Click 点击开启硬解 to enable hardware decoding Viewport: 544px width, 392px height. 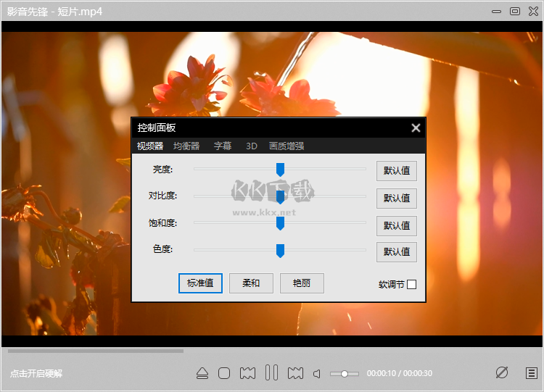36,373
